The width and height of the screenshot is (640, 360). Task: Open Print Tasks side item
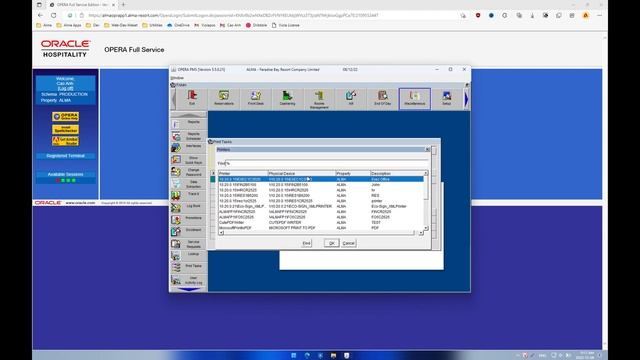coord(188,267)
